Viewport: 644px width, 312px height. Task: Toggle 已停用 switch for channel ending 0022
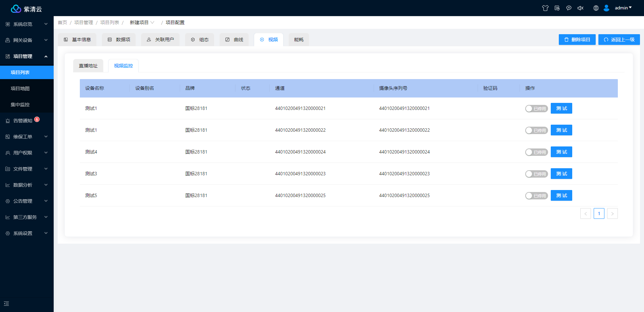pos(536,130)
